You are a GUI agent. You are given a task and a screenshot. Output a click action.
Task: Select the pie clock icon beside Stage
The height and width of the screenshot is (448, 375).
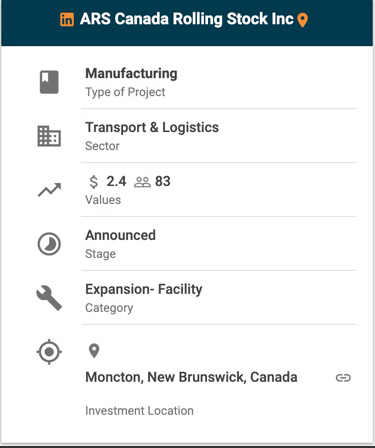coord(49,244)
